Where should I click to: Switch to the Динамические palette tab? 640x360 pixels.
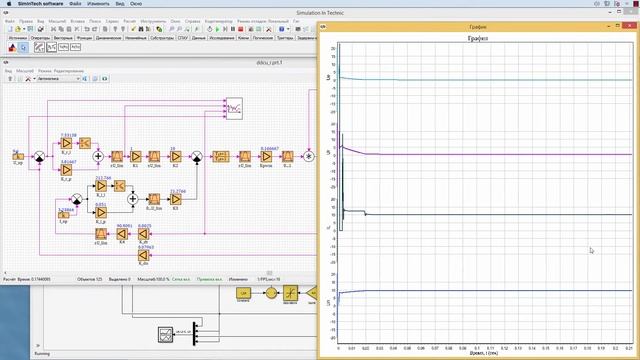coord(109,38)
